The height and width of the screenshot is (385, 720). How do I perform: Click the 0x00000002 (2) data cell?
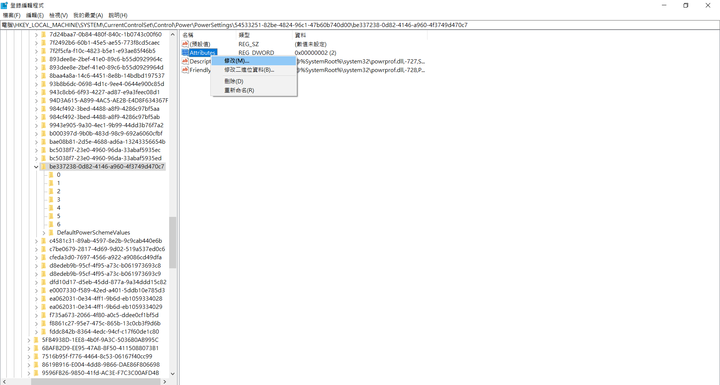point(315,53)
